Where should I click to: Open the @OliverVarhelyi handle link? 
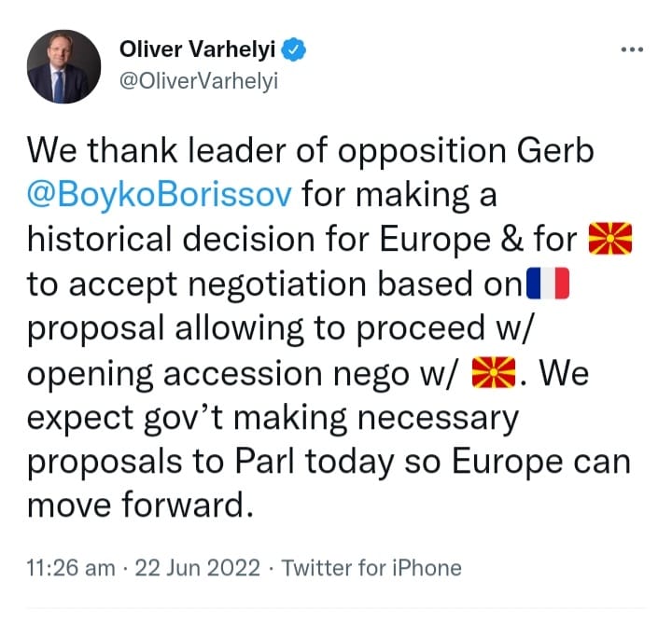coord(200,80)
